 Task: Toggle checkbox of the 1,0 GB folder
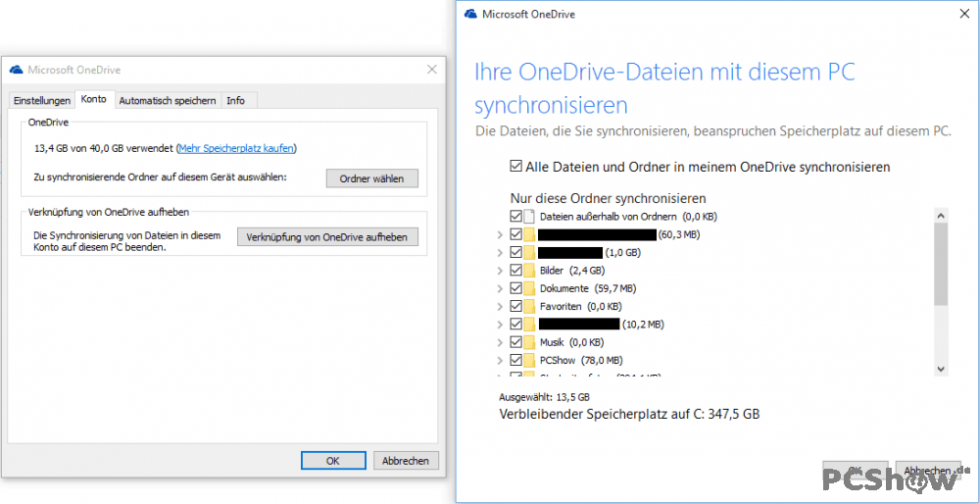click(516, 253)
